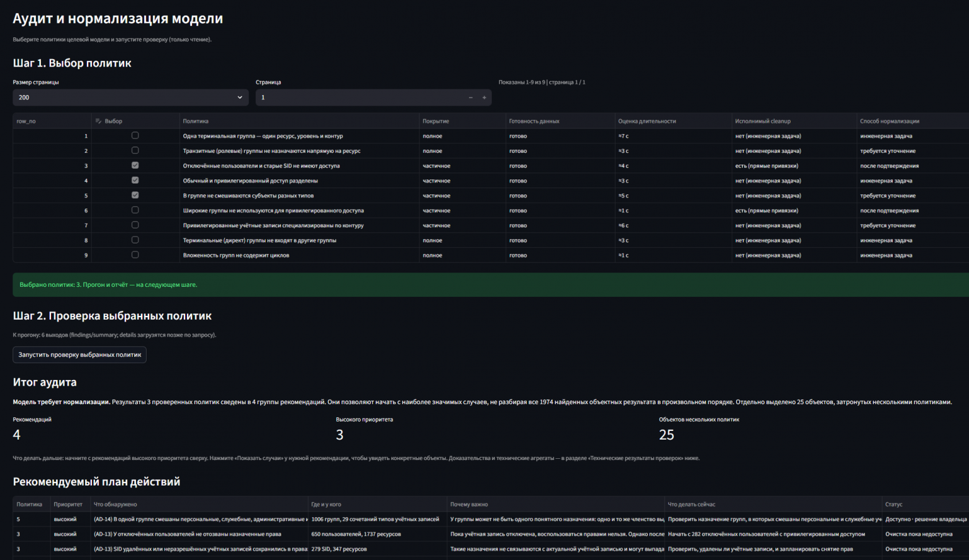
Task: Click 'Терминальные (директ) группы' policy cell
Action: (x=299, y=240)
